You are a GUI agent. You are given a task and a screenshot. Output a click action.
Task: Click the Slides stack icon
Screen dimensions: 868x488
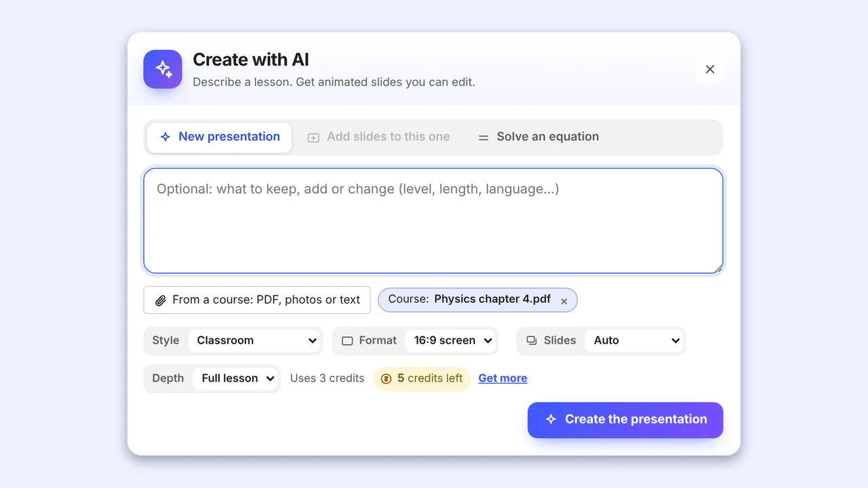532,341
